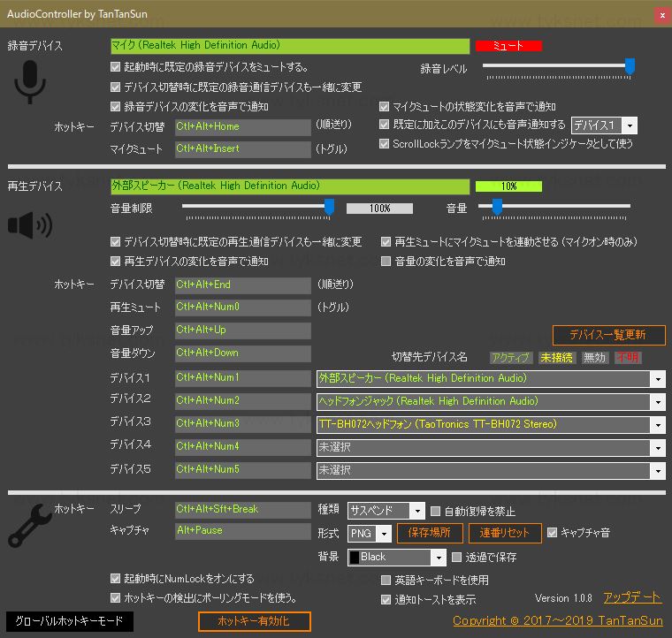The height and width of the screenshot is (638, 672).
Task: Click the 未接続 status legend label
Action: 556,358
